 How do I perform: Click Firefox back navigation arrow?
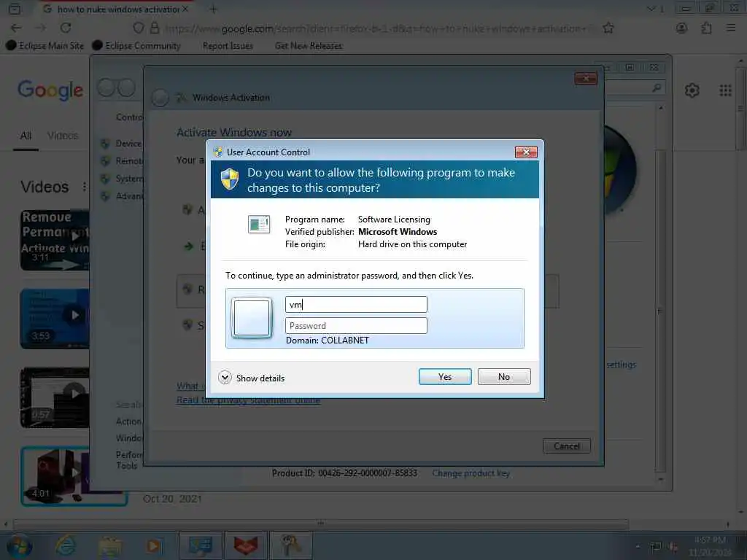click(16, 28)
